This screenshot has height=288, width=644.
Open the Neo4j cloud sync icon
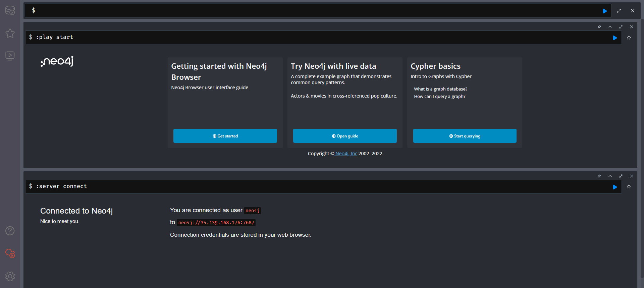pyautogui.click(x=10, y=253)
